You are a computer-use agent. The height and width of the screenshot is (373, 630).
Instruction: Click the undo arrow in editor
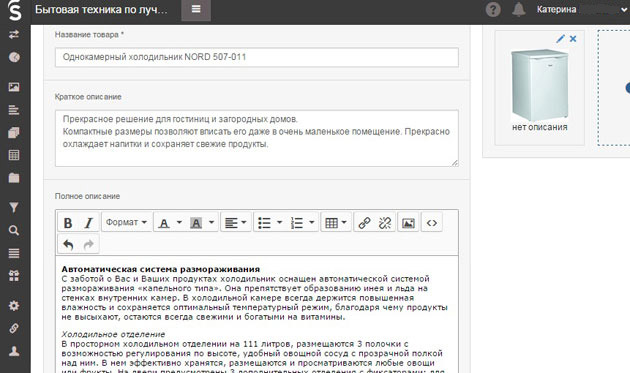pos(68,244)
